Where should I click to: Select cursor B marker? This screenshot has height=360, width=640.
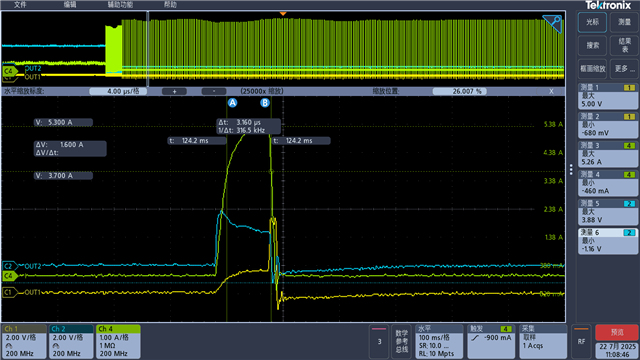coord(265,103)
